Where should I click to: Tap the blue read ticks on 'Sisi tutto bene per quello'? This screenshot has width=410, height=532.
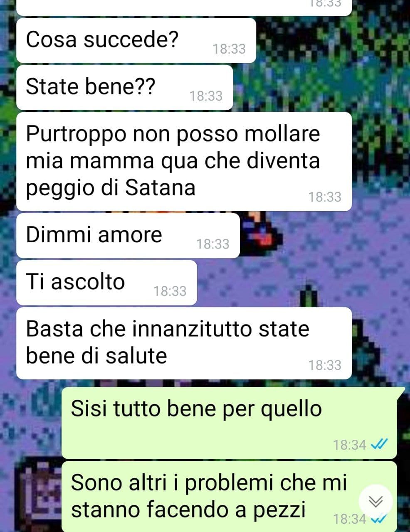click(x=379, y=445)
